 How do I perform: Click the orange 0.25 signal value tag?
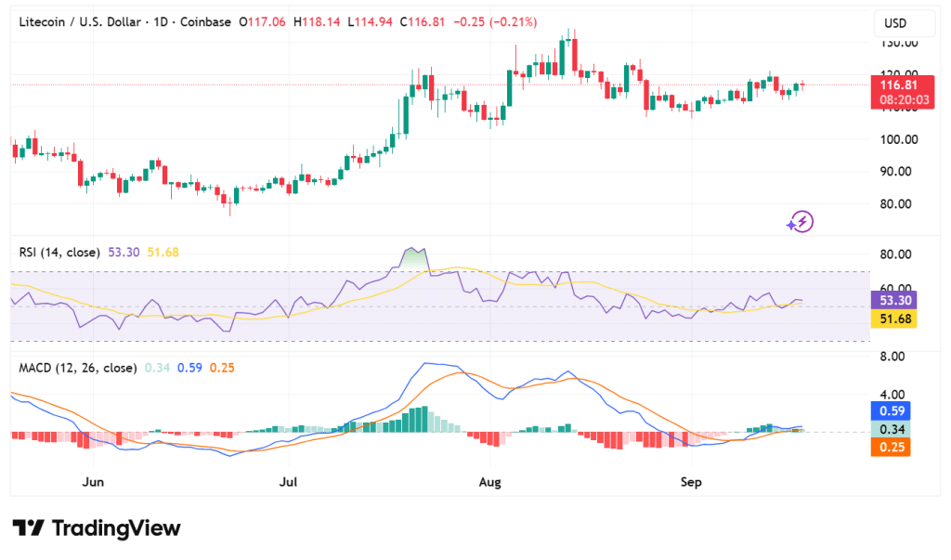click(x=892, y=448)
